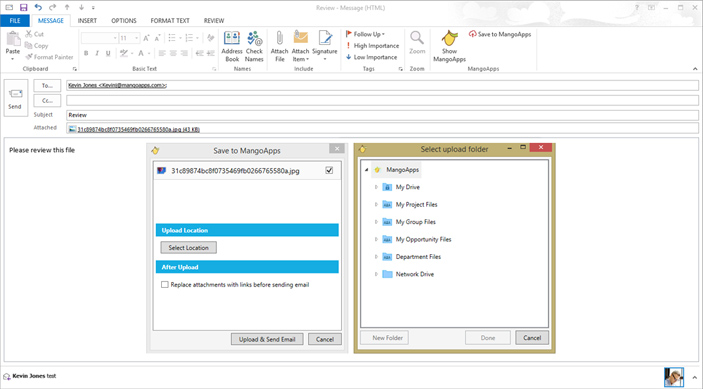
Task: Switch to the OPTIONS tab
Action: pos(124,21)
